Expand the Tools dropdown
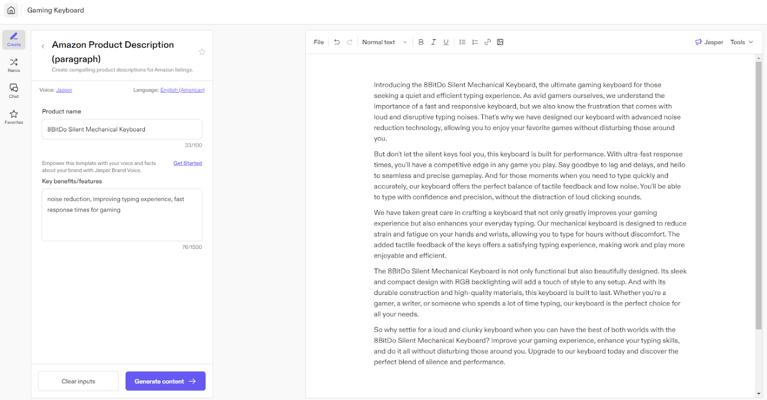This screenshot has height=400, width=767. click(x=742, y=42)
